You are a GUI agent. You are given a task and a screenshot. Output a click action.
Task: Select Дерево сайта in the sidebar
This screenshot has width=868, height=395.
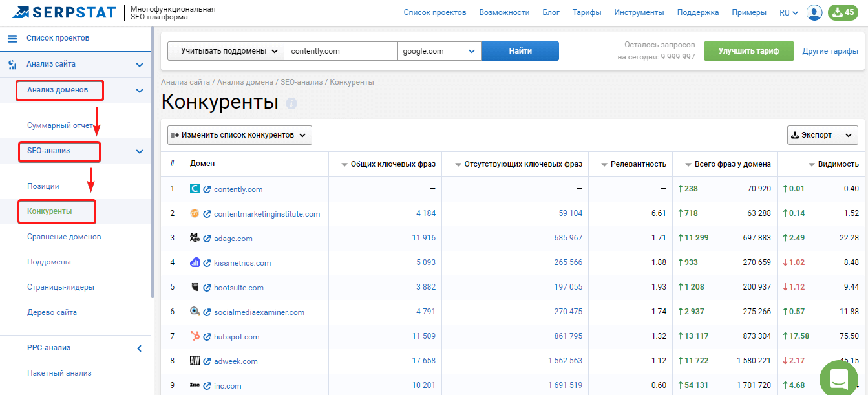tap(52, 312)
